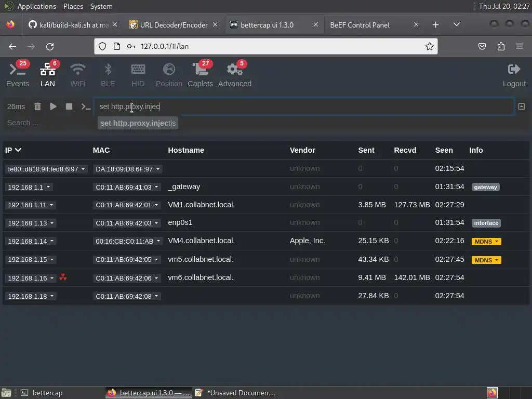Open the LAN module
The width and height of the screenshot is (532, 399).
tap(47, 75)
